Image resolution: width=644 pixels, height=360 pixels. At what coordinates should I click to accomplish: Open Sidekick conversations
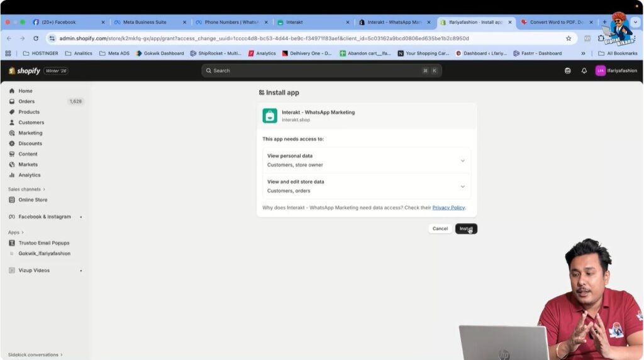35,355
